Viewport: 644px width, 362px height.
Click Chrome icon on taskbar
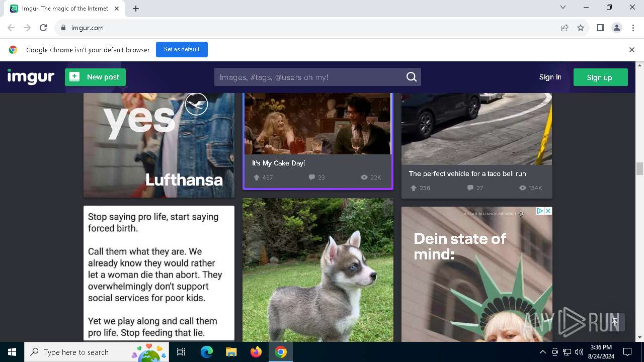click(x=281, y=352)
